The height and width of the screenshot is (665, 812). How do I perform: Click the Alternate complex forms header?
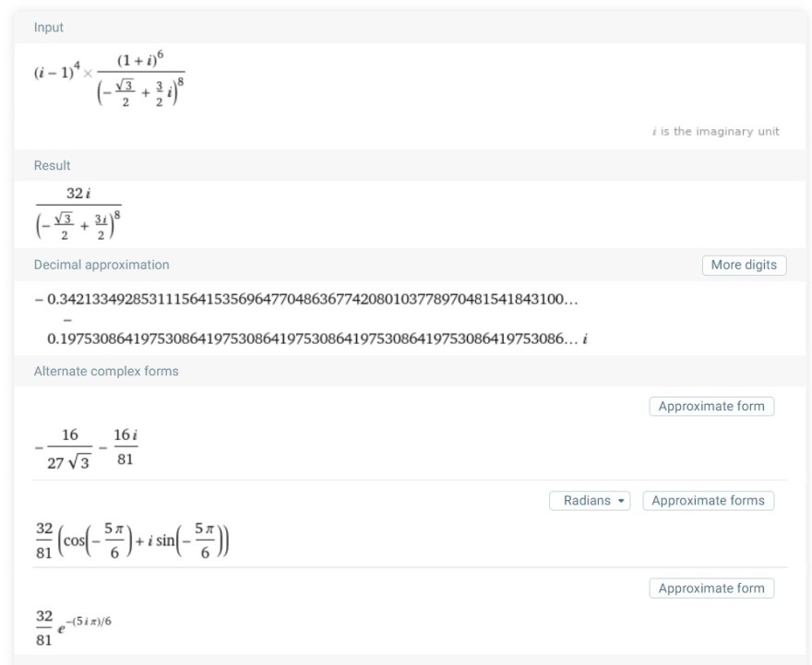tap(106, 371)
